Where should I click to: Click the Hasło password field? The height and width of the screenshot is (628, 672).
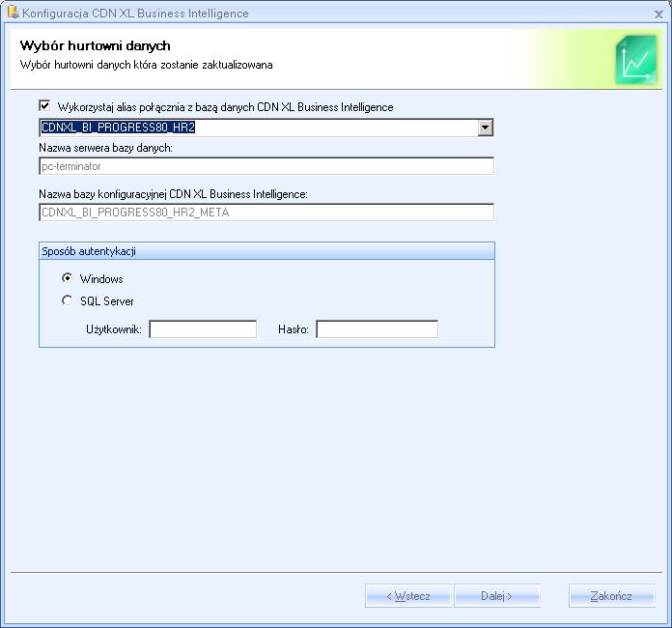click(x=378, y=329)
